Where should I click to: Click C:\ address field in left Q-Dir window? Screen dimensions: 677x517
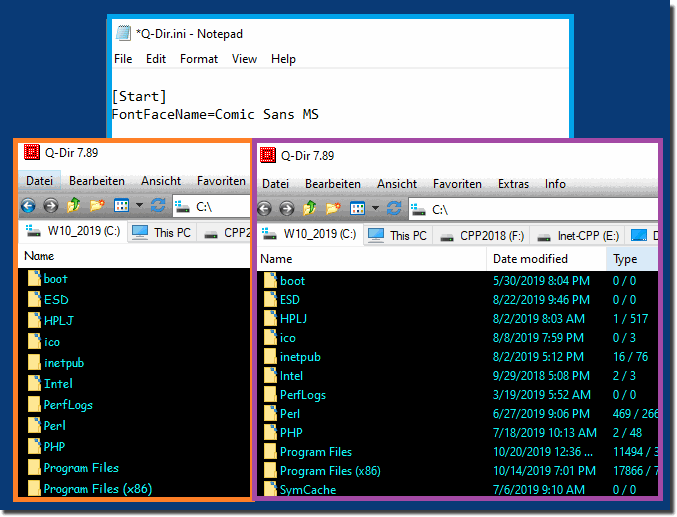click(212, 206)
